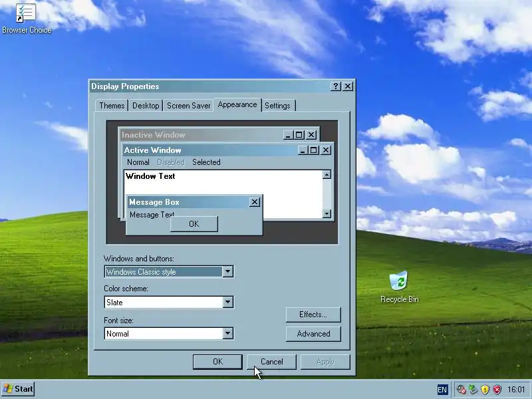Confirm with the dialog's main OK button

[217, 362]
